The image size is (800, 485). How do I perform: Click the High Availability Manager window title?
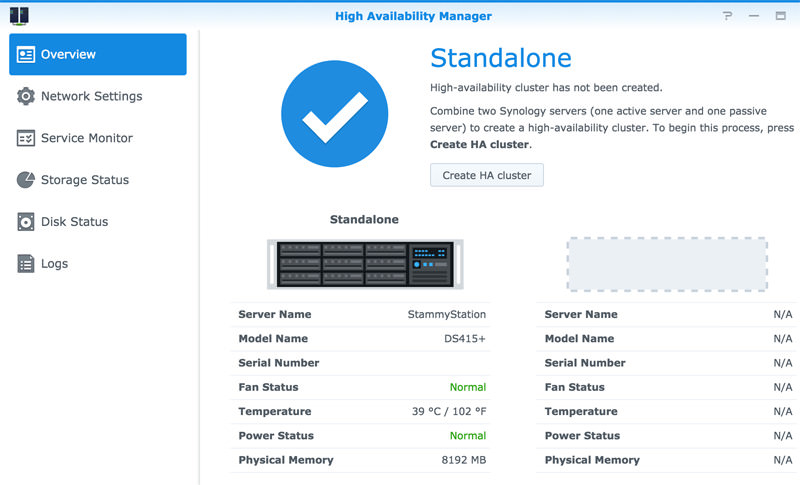[413, 16]
